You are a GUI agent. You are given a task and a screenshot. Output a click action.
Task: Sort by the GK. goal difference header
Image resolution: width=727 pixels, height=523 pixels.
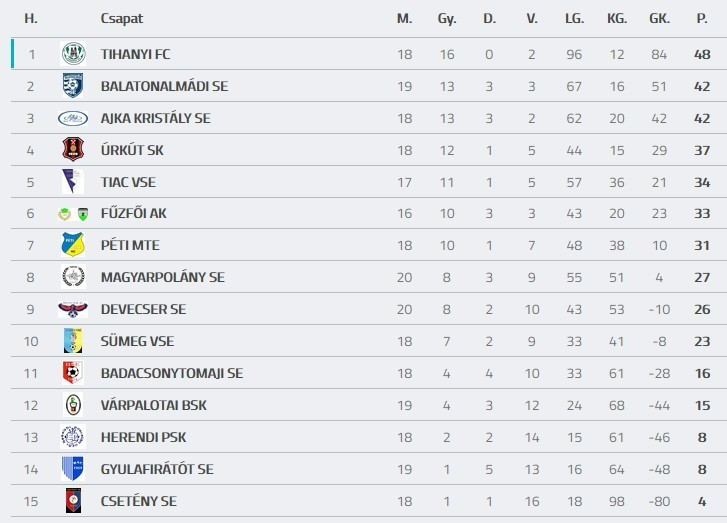[x=659, y=18]
